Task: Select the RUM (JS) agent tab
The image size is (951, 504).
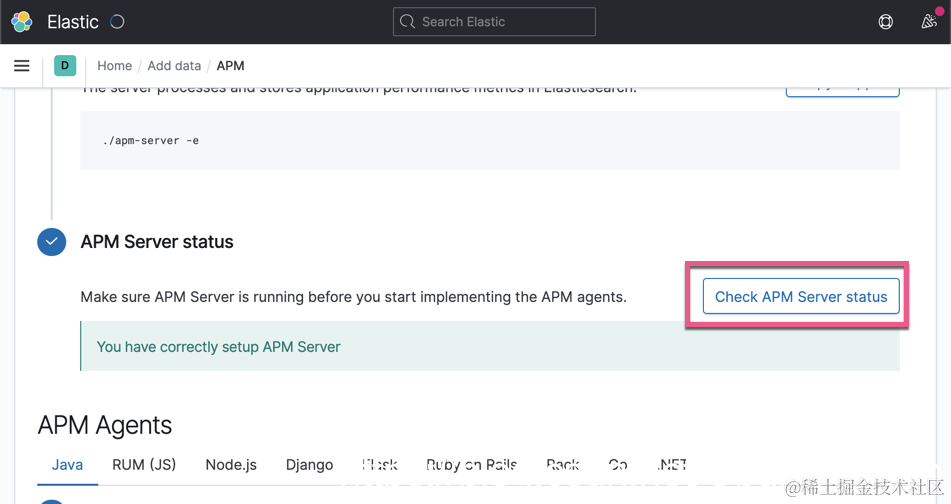Action: 144,465
